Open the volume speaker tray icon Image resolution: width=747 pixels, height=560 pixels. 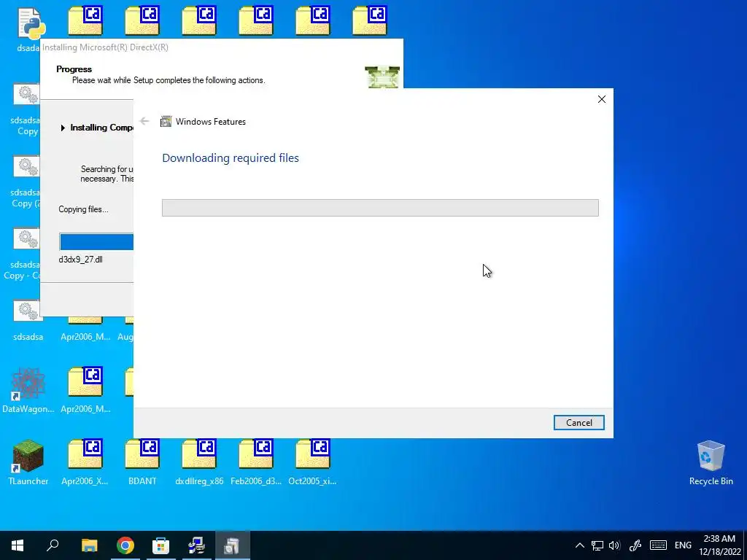point(614,545)
